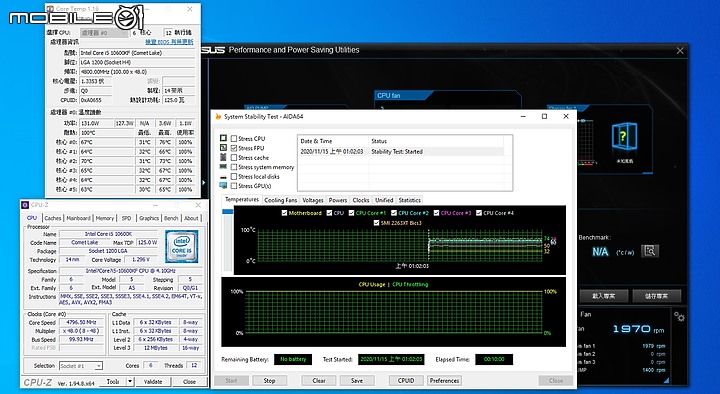This screenshot has width=720, height=394.
Task: Open the Bench tab in CPU-Z
Action: click(x=171, y=218)
